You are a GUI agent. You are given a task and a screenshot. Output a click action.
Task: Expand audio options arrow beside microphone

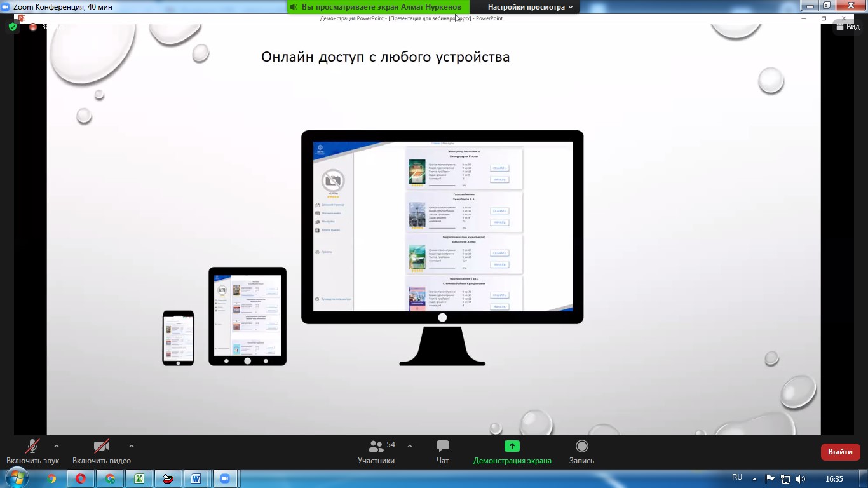click(57, 446)
